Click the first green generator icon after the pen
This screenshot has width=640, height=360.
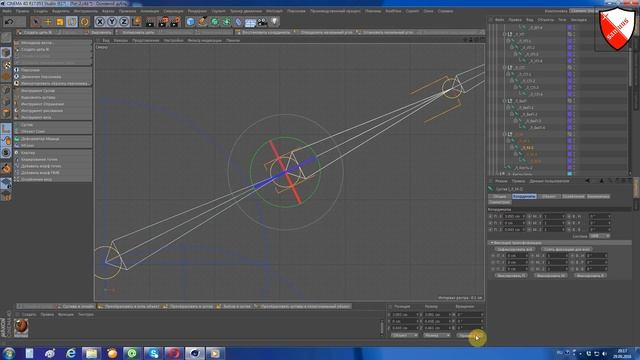(214, 22)
